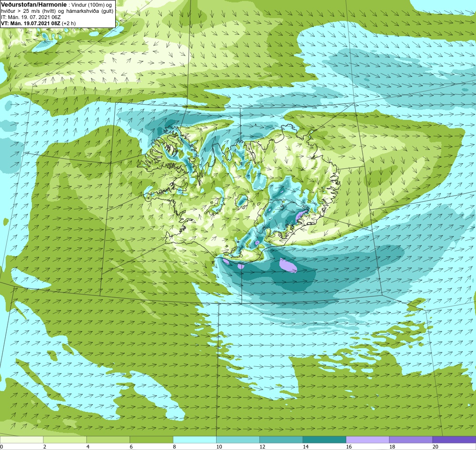Image resolution: width=476 pixels, height=450 pixels.
Task: Click the olive green 6–8 legend swatch
Action: click(151, 440)
